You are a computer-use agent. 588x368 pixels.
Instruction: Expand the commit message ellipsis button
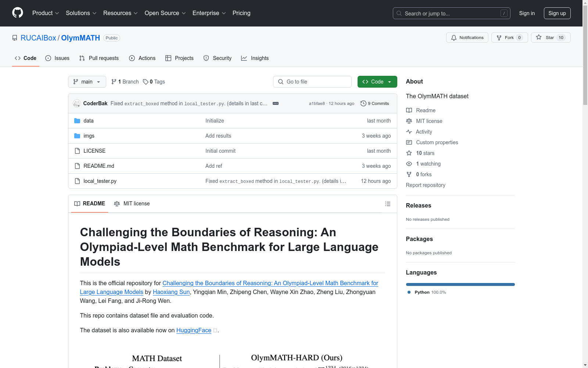[276, 103]
